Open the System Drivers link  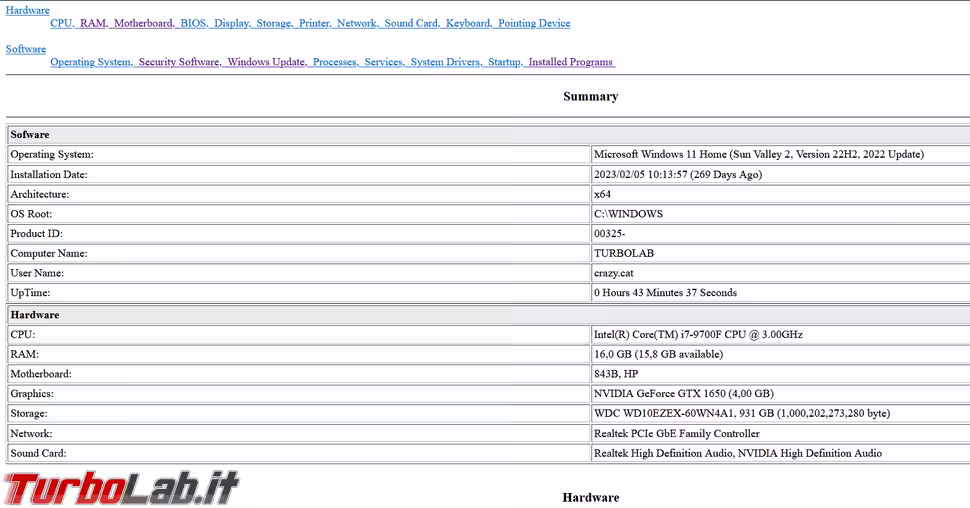(x=445, y=62)
